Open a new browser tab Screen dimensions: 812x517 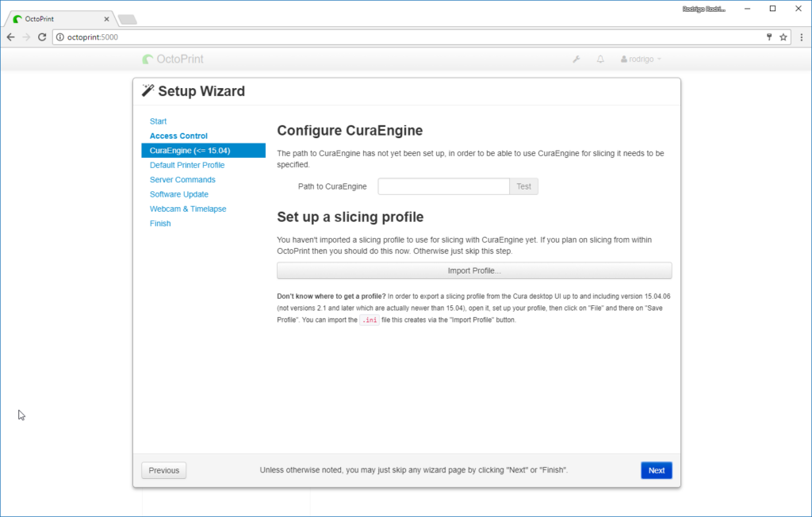(128, 19)
